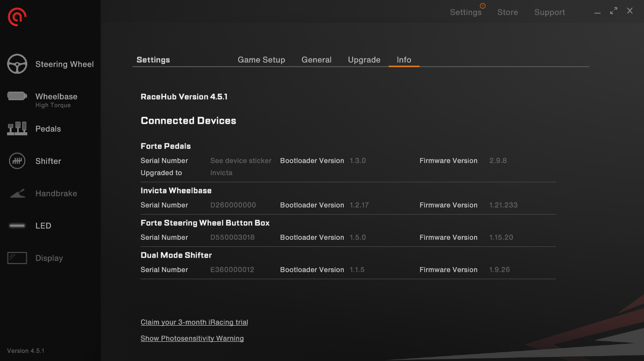The height and width of the screenshot is (361, 644).
Task: Click the Dual Mode Shifter device name
Action: [176, 255]
